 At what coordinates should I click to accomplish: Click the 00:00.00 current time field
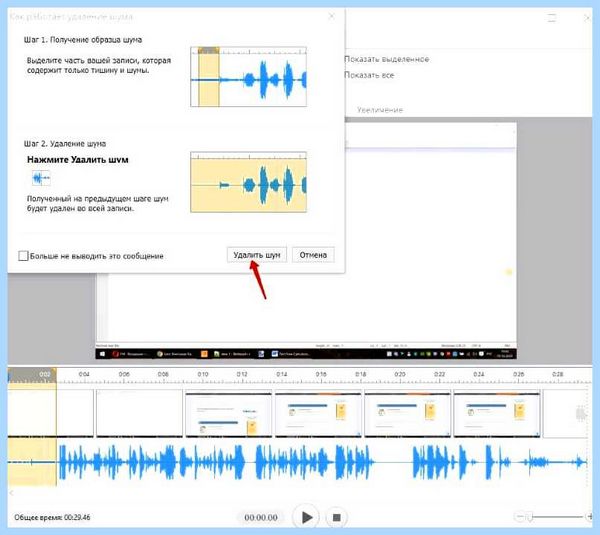tap(261, 517)
